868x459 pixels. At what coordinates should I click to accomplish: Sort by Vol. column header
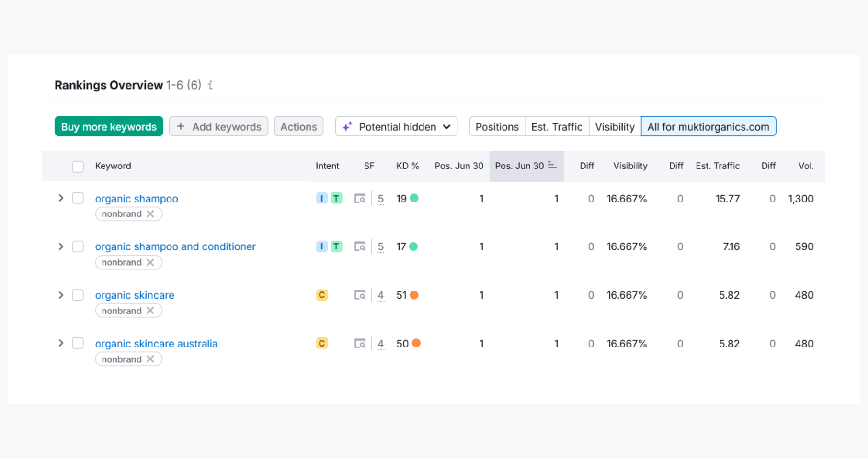(806, 166)
